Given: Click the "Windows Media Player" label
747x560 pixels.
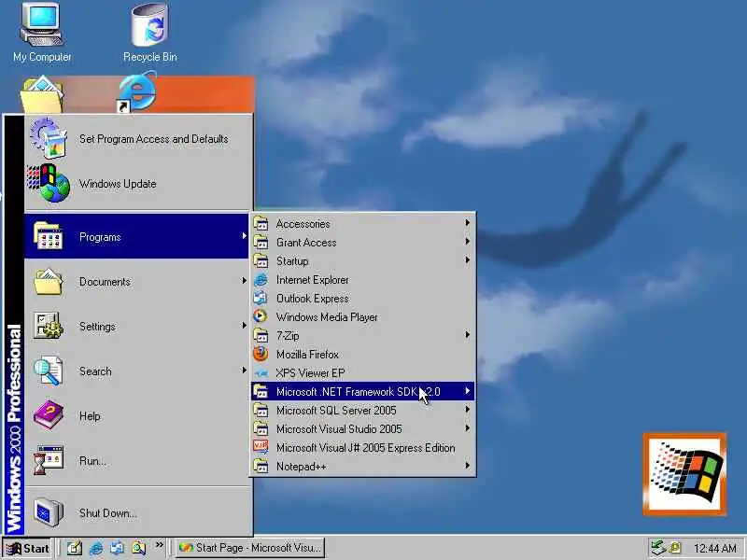Looking at the screenshot, I should pos(327,317).
